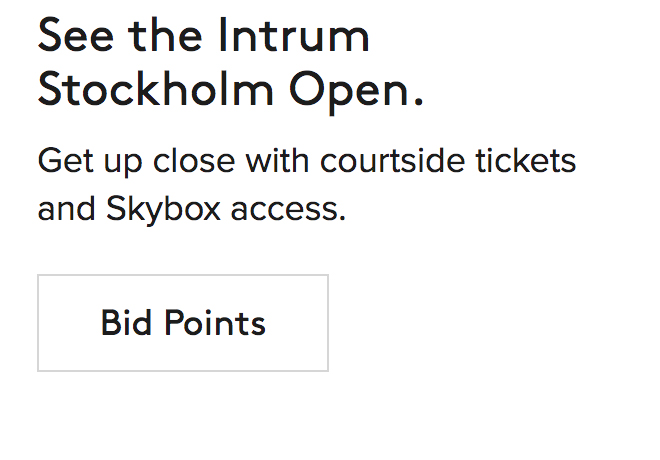Click the word 'Get' starting the paragraph

pos(59,160)
